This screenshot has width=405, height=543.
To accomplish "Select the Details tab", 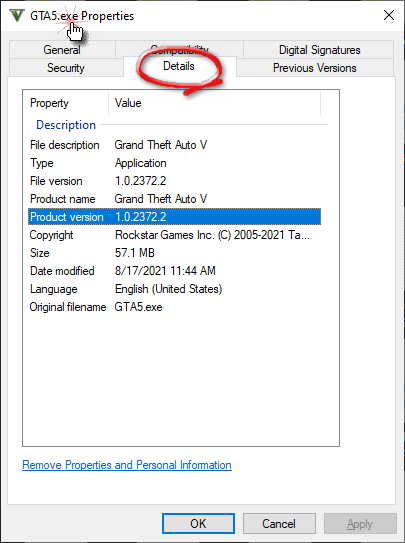I will 179,66.
